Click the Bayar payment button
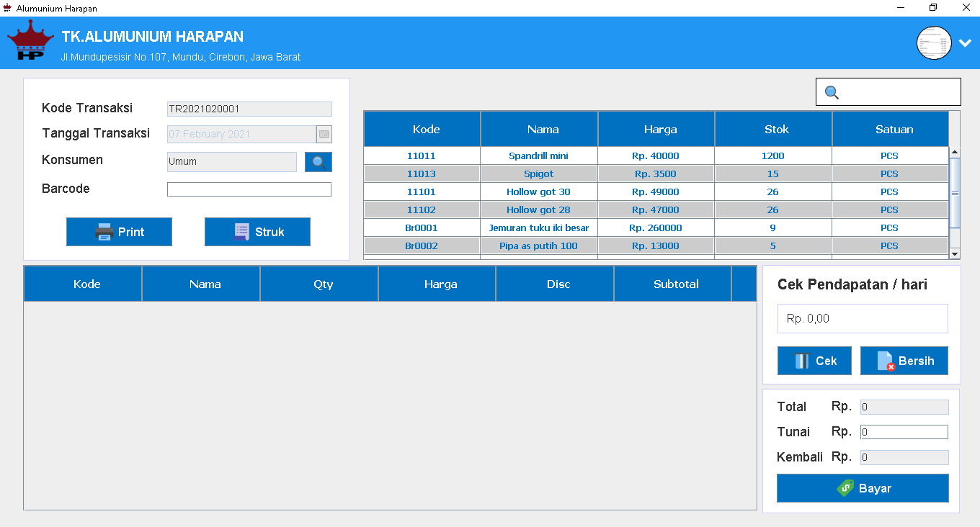Screen dimensions: 980x527 (863, 488)
